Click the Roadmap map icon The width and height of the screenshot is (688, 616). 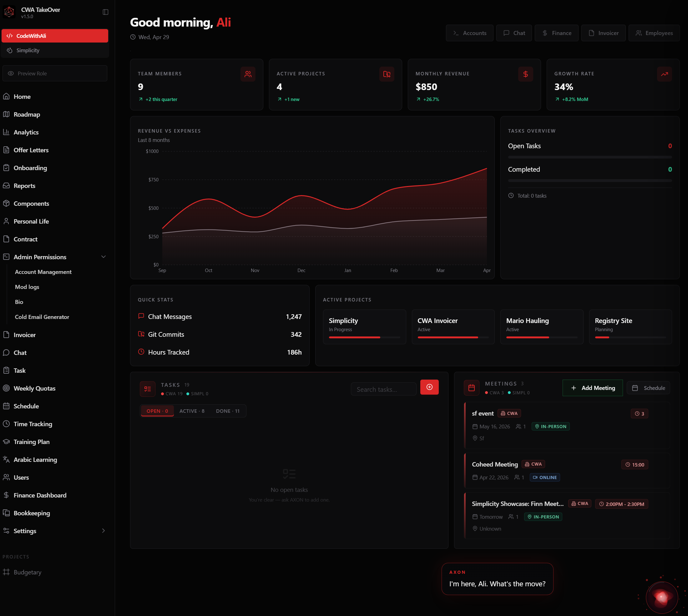6,114
